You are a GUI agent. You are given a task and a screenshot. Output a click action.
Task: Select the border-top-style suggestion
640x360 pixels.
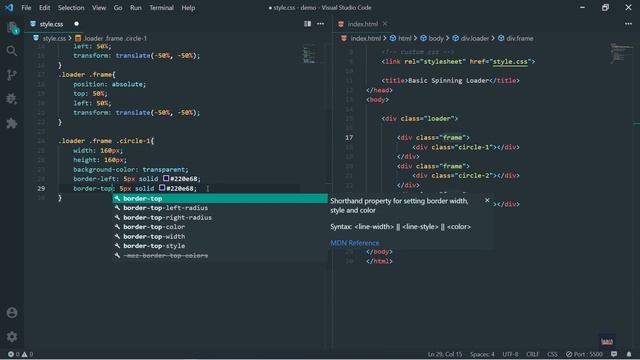pos(220,246)
